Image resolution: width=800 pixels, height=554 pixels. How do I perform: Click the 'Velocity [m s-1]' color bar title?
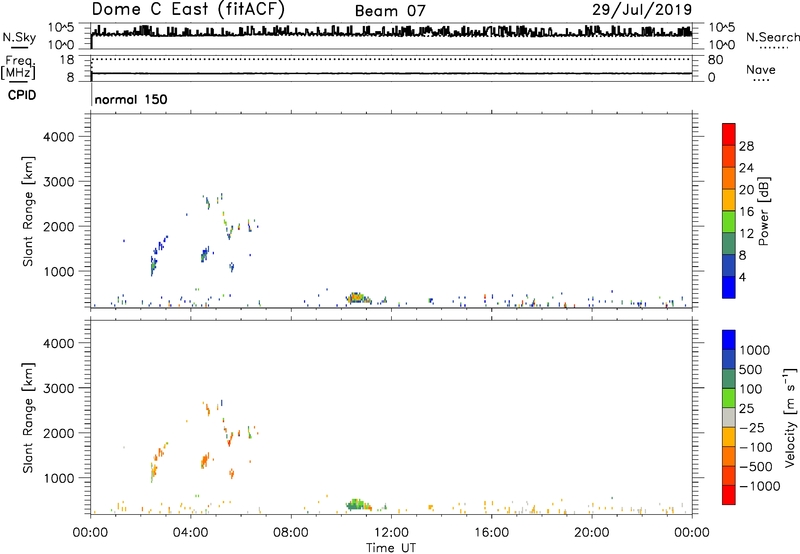tap(790, 417)
